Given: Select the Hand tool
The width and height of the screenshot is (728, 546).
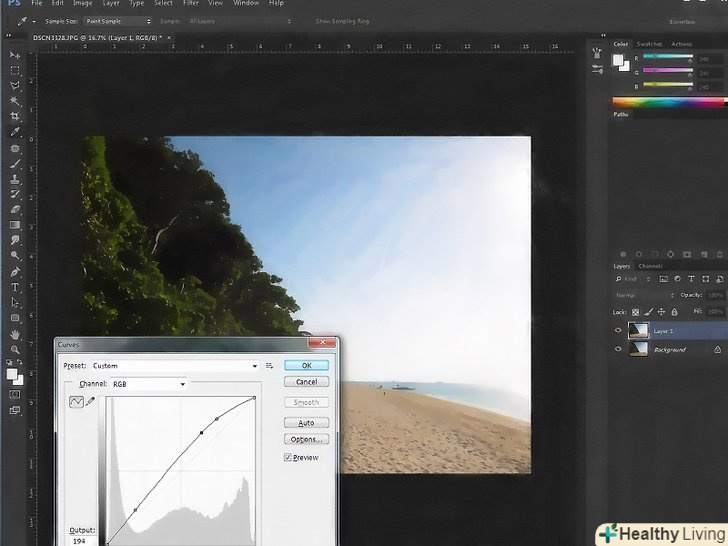Looking at the screenshot, I should click(14, 334).
